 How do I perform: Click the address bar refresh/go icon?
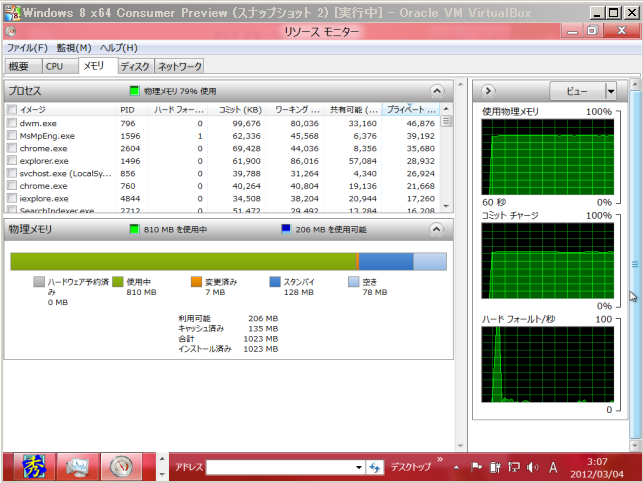375,467
